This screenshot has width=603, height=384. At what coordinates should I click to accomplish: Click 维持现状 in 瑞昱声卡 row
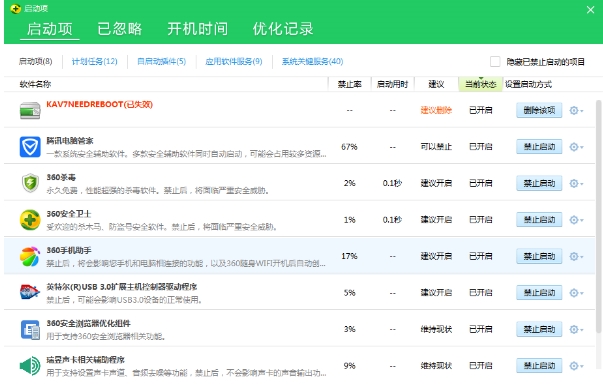point(436,366)
